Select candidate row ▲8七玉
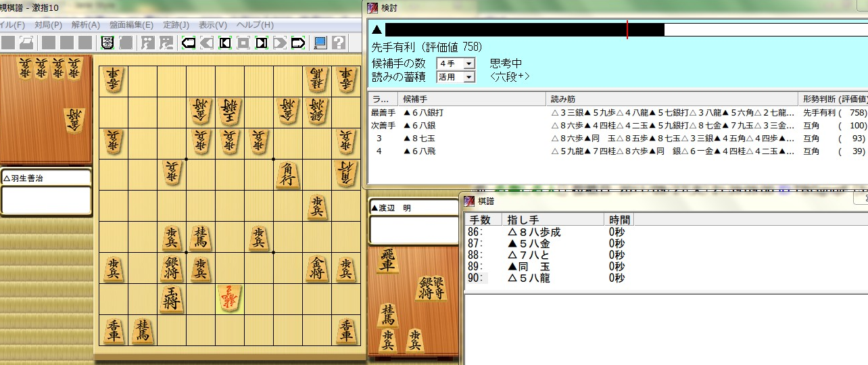 [618, 139]
